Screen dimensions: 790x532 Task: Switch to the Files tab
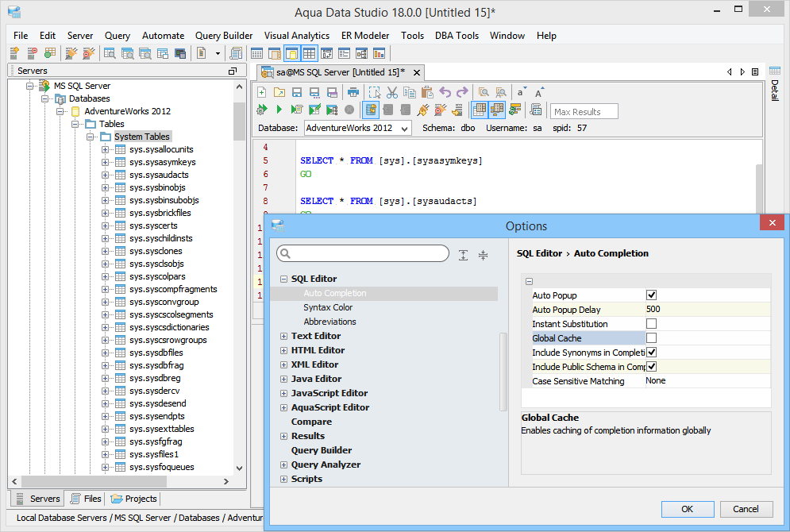(86, 499)
